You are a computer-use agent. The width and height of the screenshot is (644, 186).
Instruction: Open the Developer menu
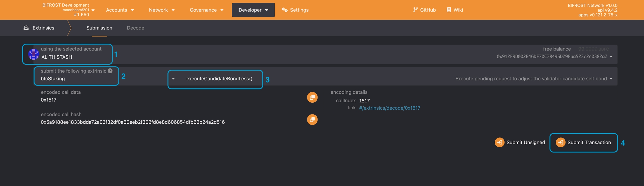[x=253, y=10]
